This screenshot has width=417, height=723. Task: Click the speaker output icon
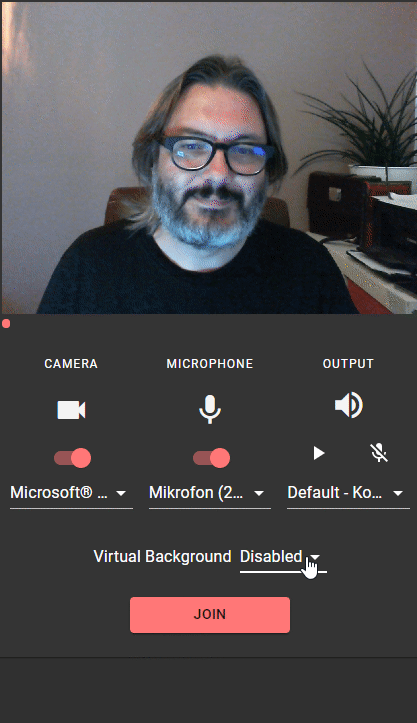[x=348, y=405]
